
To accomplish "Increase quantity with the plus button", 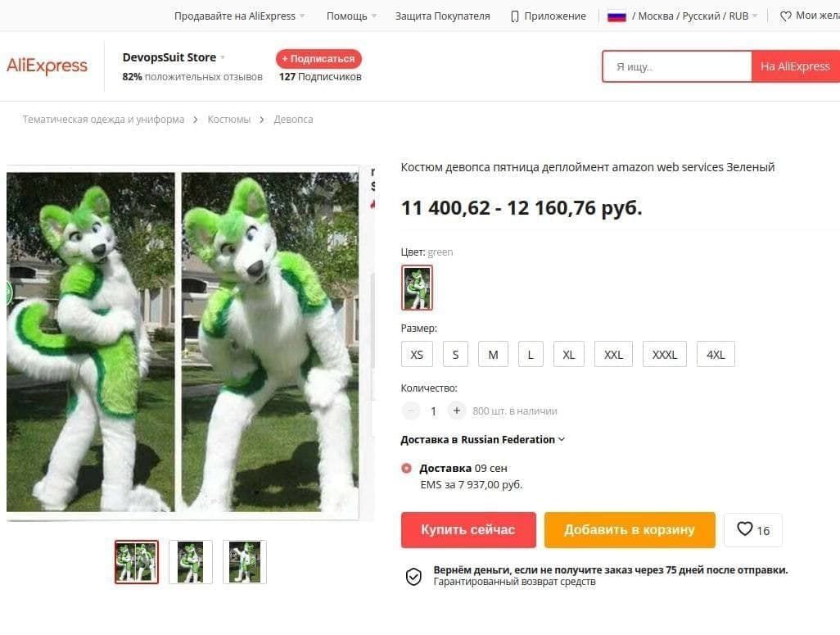I will (x=456, y=410).
